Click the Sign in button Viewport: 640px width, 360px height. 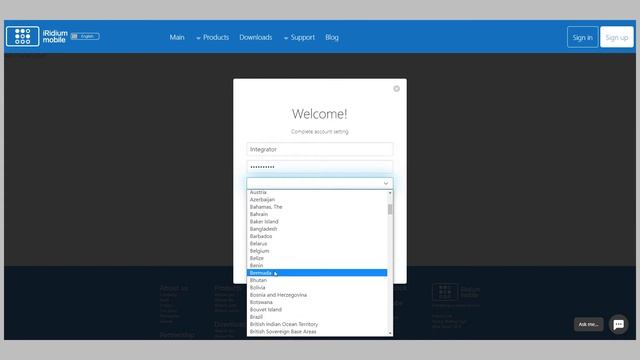(x=582, y=37)
